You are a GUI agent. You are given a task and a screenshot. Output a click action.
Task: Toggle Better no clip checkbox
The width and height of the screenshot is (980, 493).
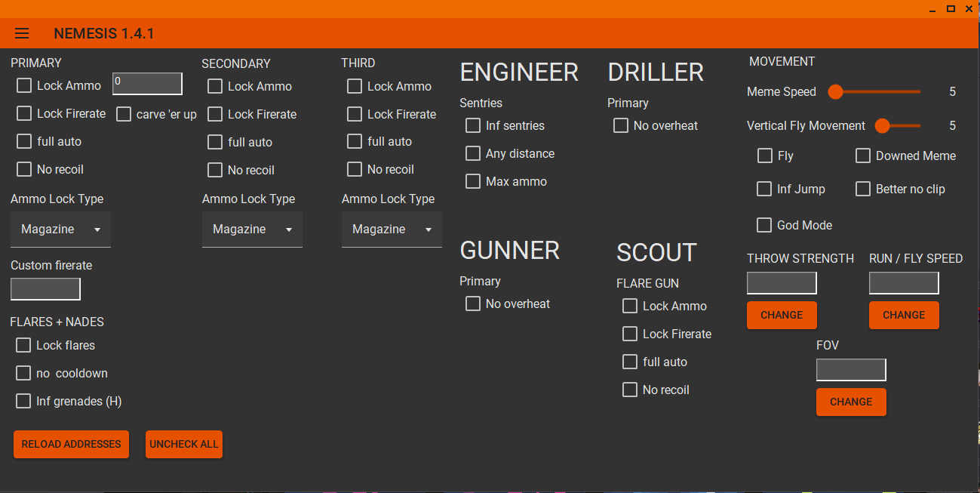tap(863, 189)
